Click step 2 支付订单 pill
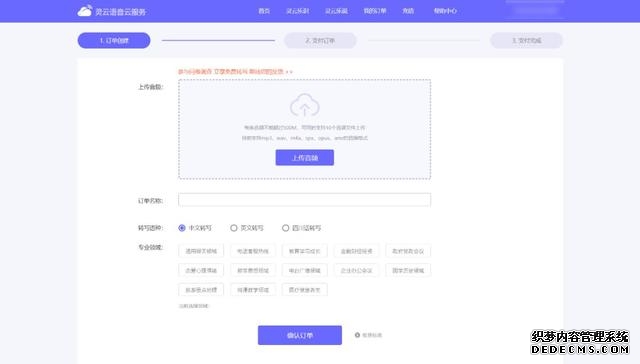 tap(320, 40)
